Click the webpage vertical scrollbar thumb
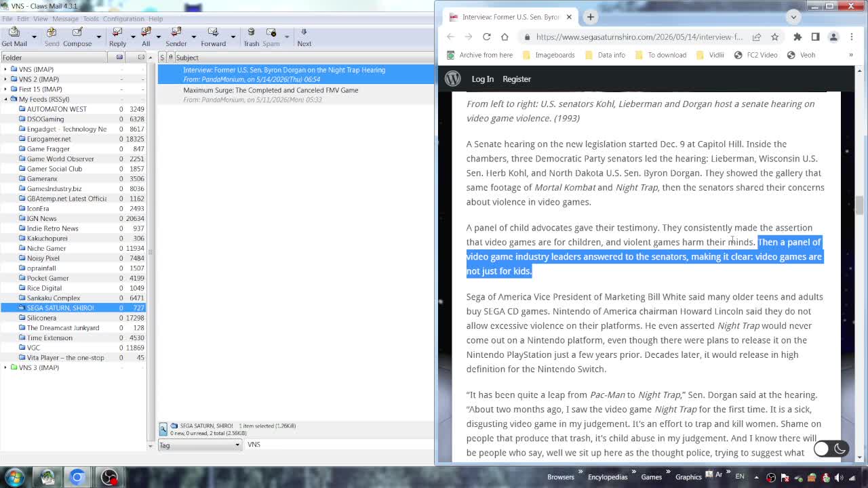The height and width of the screenshot is (488, 868). [x=860, y=204]
